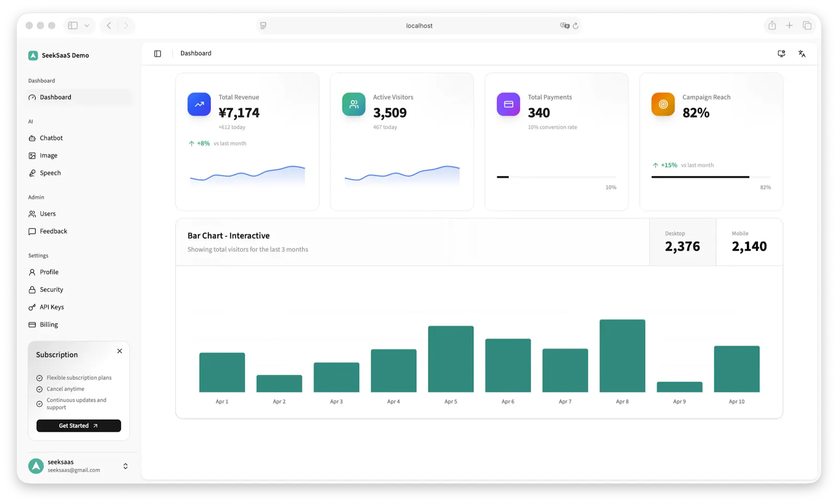Click the Apr 5 bar
The image size is (838, 504).
451,359
